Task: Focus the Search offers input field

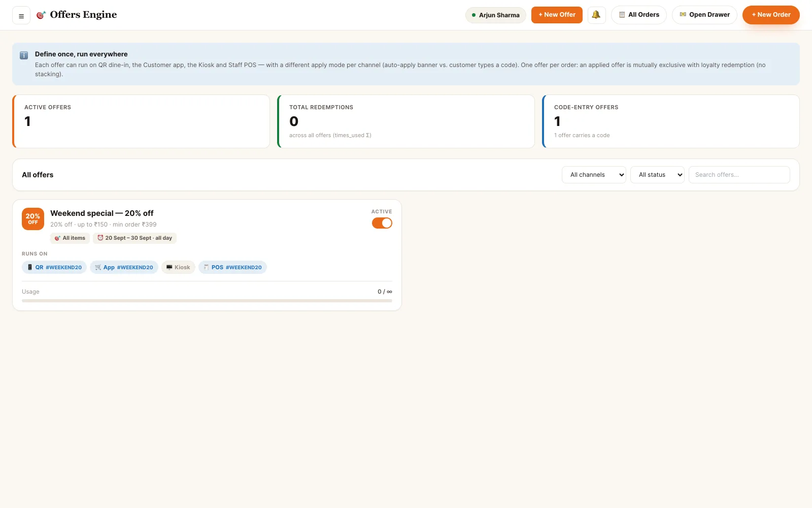Action: click(x=739, y=175)
